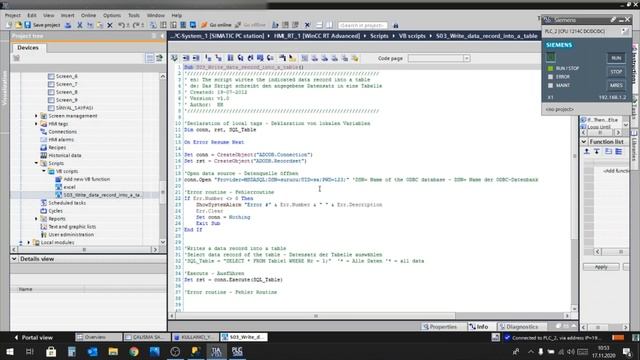Click the project tree vertical scrollbar down arrow
This screenshot has height=360, width=640.
[x=162, y=242]
